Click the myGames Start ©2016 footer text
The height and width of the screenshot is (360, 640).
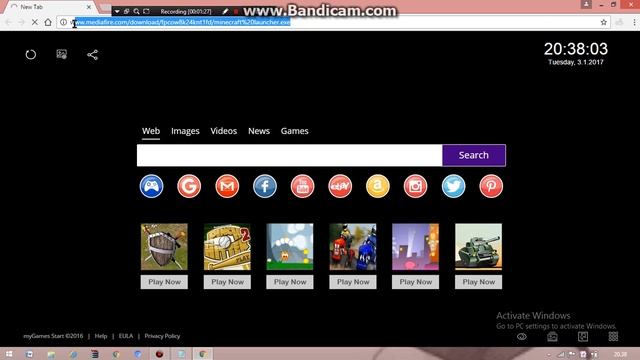point(53,336)
